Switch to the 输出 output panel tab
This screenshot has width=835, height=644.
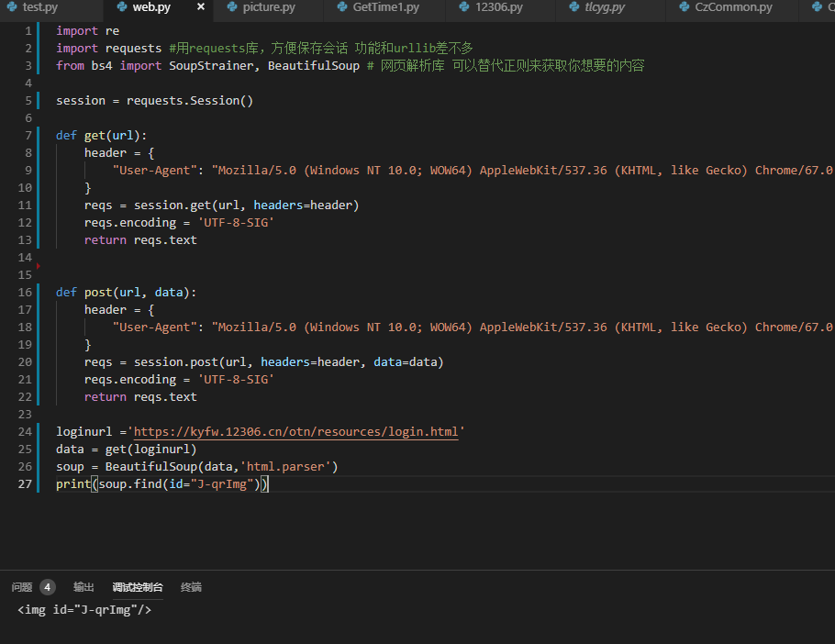click(x=83, y=587)
